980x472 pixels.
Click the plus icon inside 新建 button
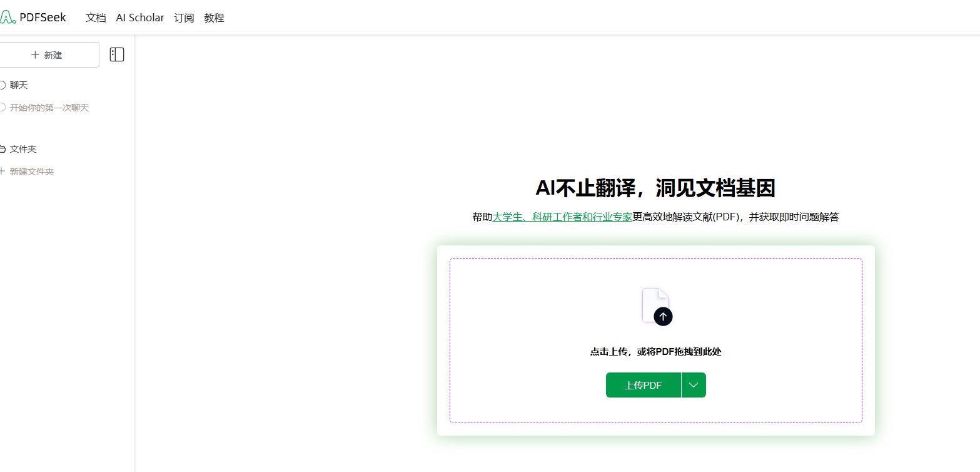35,55
